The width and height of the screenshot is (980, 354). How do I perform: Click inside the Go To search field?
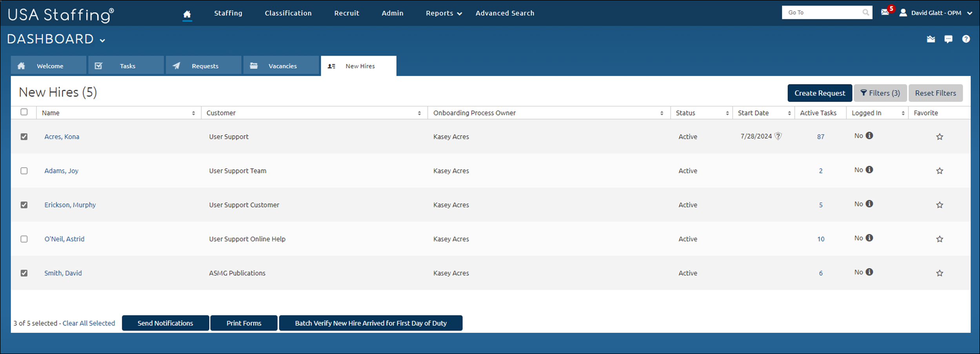[820, 12]
